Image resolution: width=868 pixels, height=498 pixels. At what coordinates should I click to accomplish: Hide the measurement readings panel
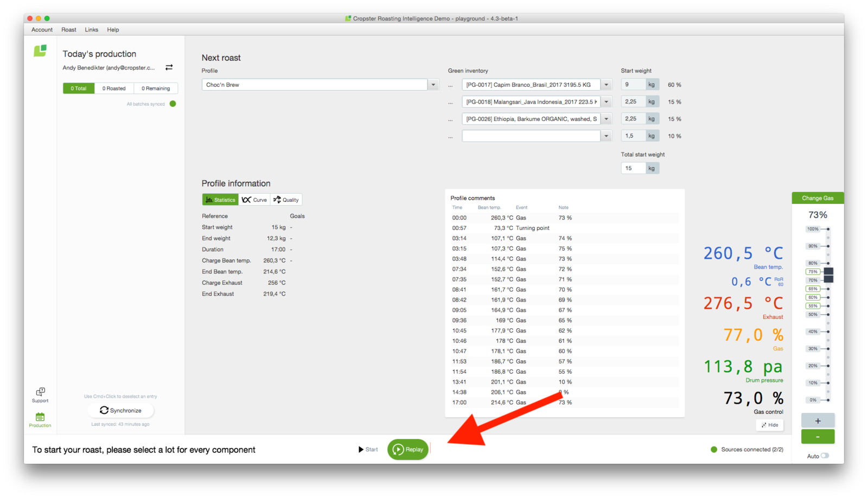tap(769, 425)
